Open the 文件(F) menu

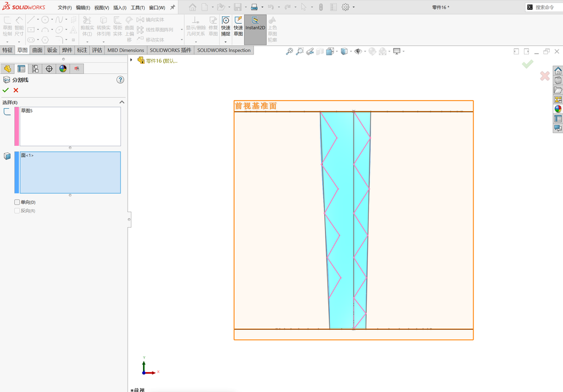point(65,8)
